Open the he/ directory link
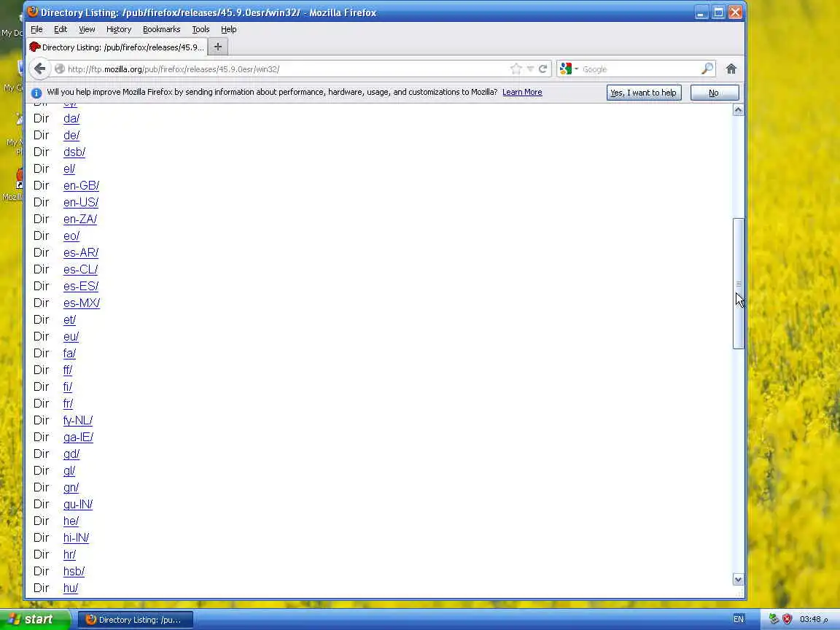This screenshot has height=630, width=840. [71, 521]
